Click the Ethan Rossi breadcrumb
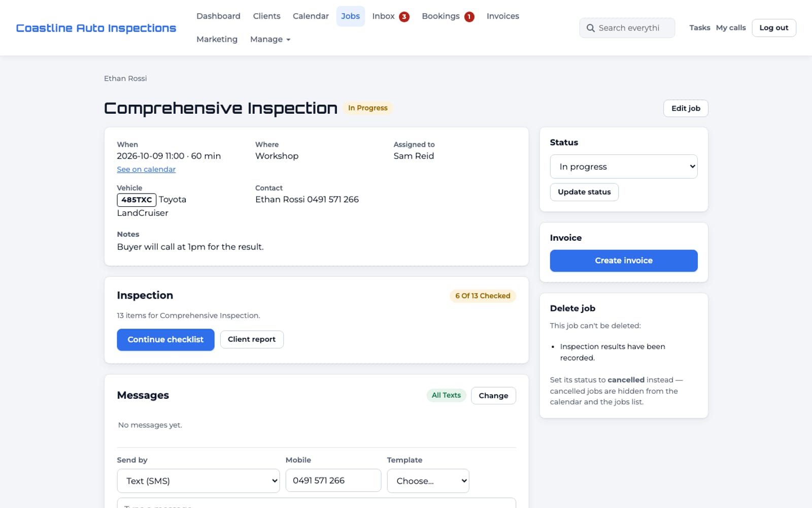The image size is (812, 508). pos(125,78)
